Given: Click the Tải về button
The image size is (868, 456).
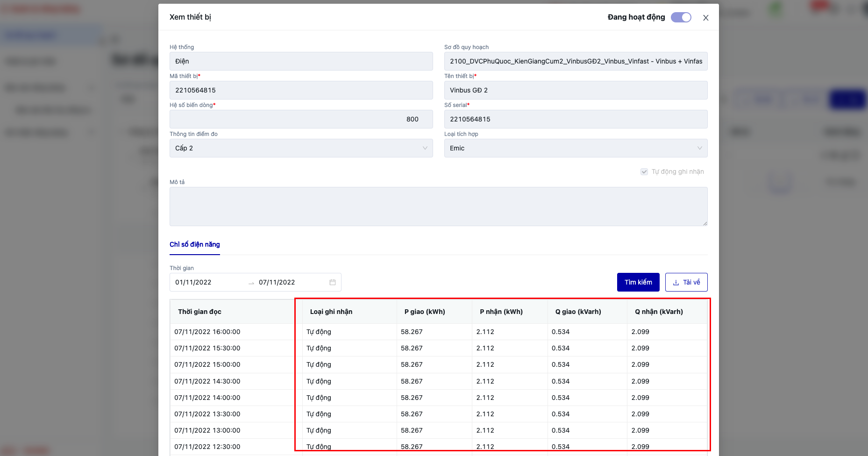Looking at the screenshot, I should pyautogui.click(x=686, y=282).
